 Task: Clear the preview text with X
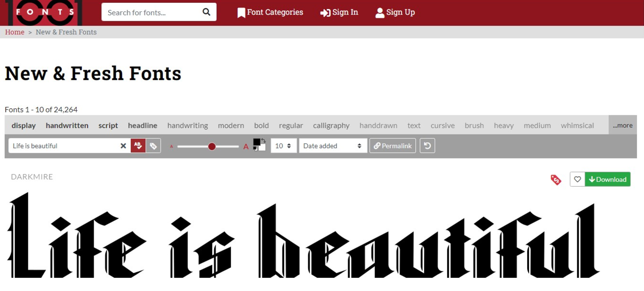tap(123, 146)
